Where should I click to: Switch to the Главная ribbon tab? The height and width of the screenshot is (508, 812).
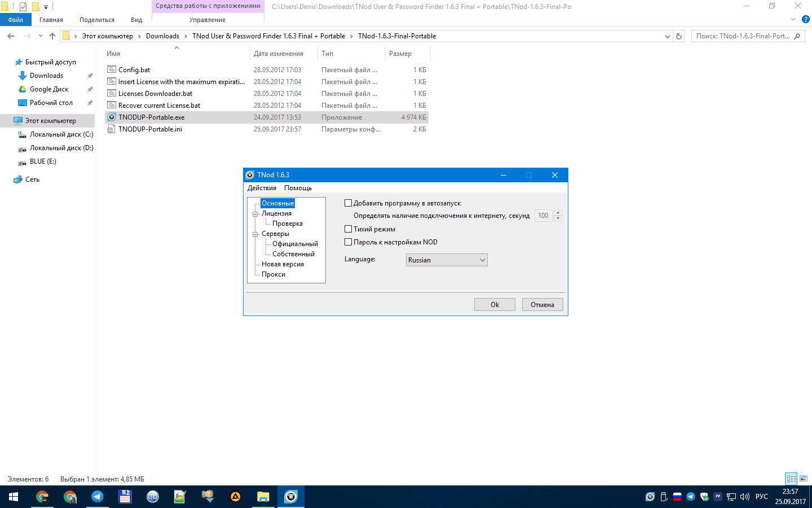click(51, 20)
